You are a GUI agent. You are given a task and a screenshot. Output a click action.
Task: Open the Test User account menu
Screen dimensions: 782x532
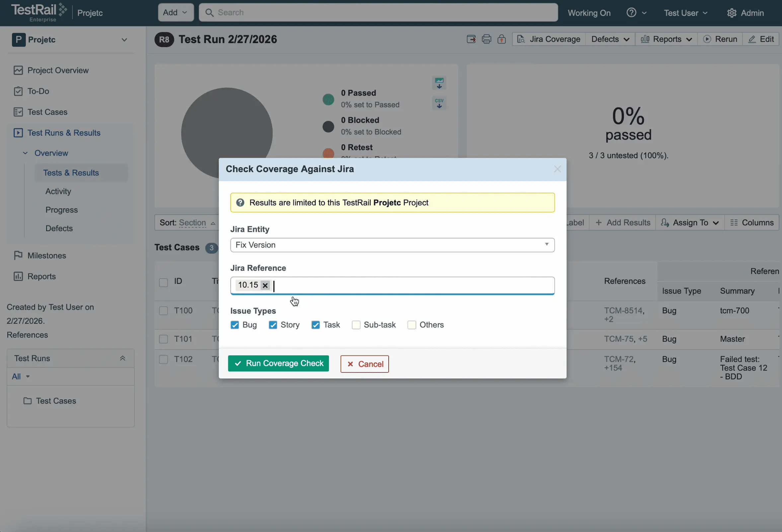(x=686, y=13)
